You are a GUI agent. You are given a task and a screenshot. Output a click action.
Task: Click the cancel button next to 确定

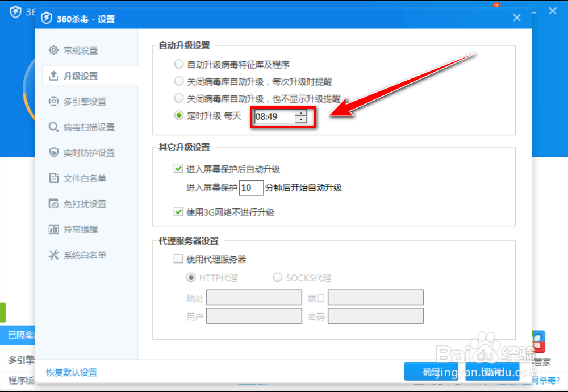(x=492, y=372)
